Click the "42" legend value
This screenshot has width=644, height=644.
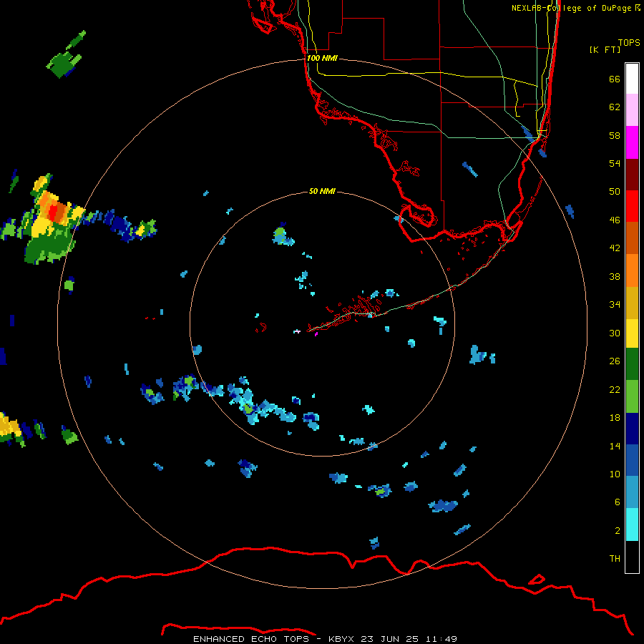point(615,248)
